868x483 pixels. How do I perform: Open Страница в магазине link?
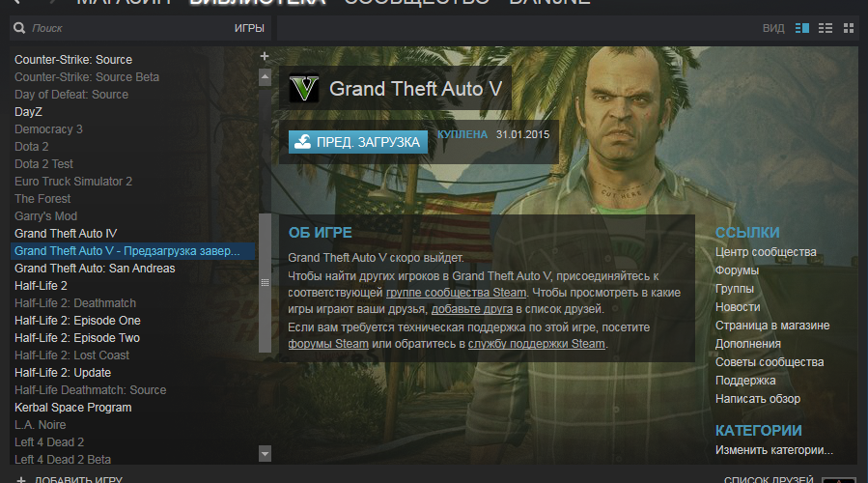772,326
